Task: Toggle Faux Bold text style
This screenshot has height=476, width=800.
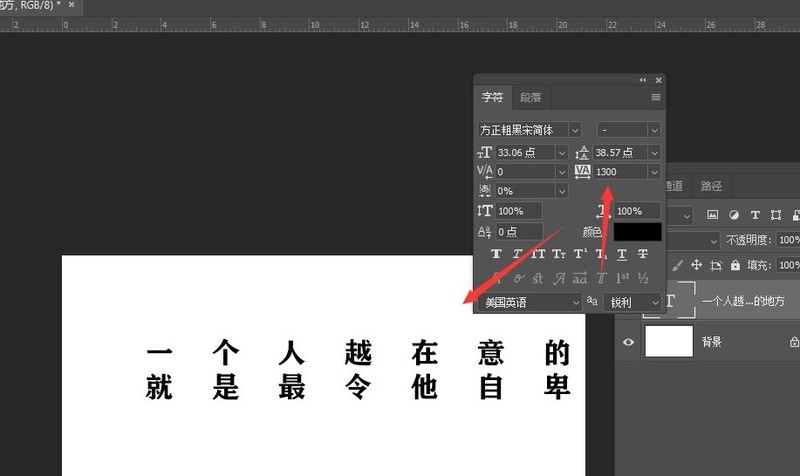Action: tap(496, 255)
